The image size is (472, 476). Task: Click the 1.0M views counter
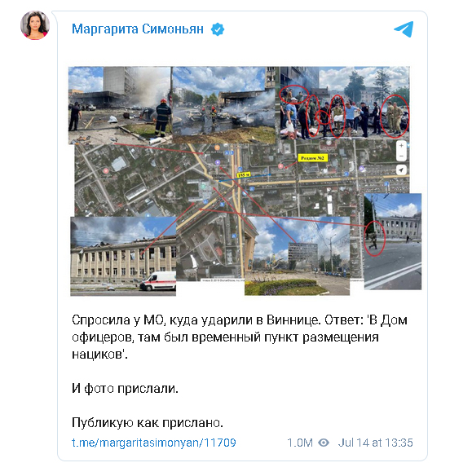[300, 443]
